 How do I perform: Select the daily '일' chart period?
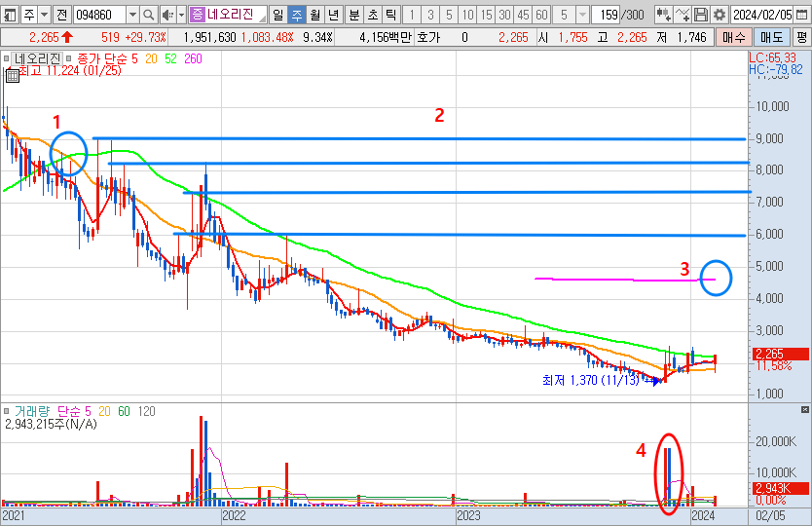pos(277,15)
